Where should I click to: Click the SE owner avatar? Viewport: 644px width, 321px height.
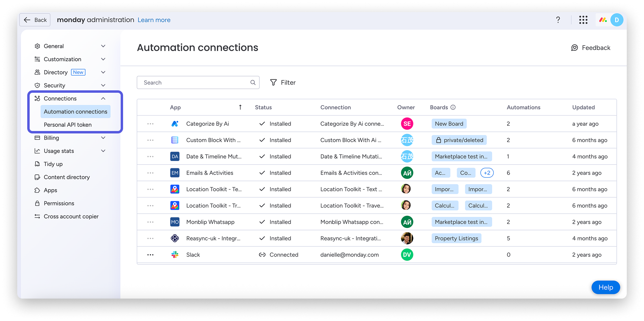pyautogui.click(x=407, y=124)
